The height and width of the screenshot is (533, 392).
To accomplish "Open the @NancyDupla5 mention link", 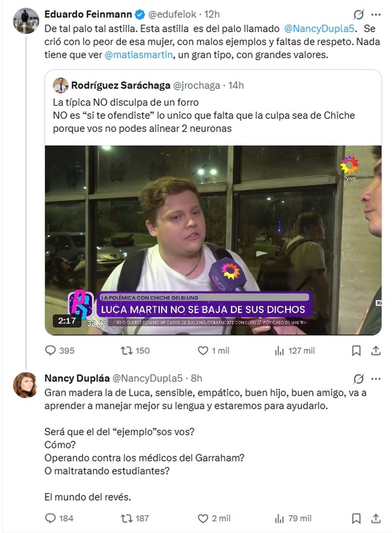I will [319, 29].
